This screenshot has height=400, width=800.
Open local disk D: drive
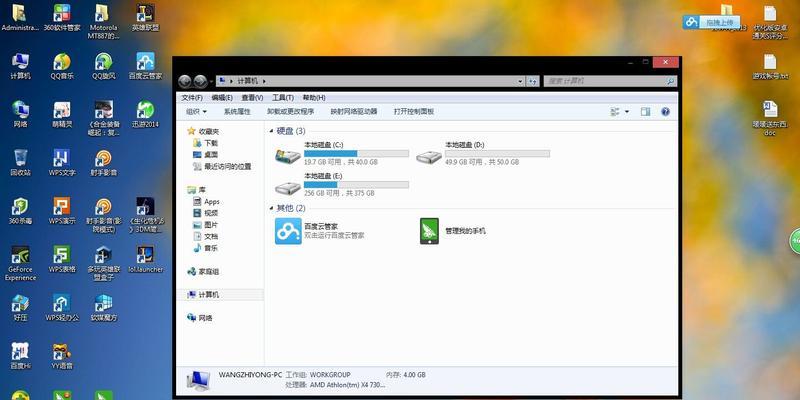pos(483,153)
